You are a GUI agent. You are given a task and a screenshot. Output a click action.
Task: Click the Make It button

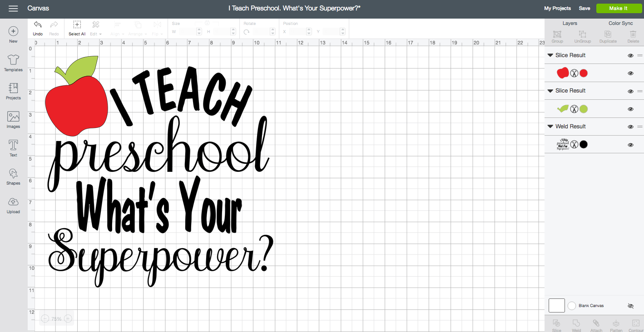(x=618, y=9)
